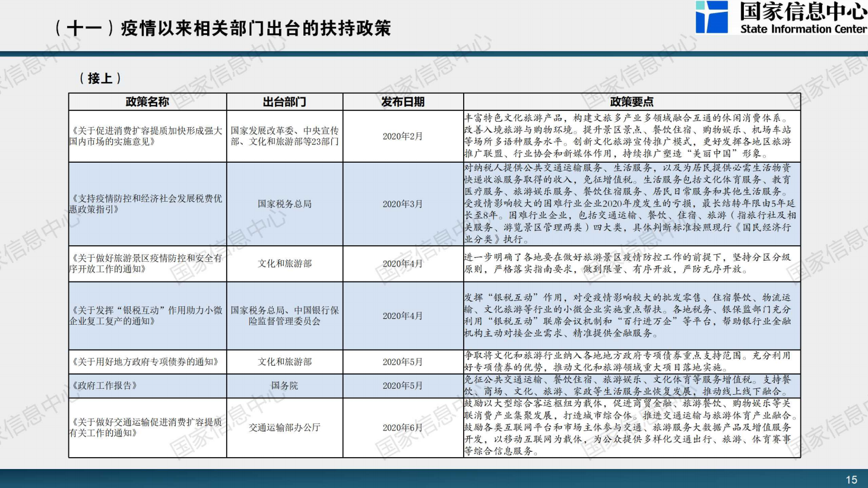Viewport: 868px width, 488px height.
Task: Click the slide page number 15
Action: [x=851, y=480]
